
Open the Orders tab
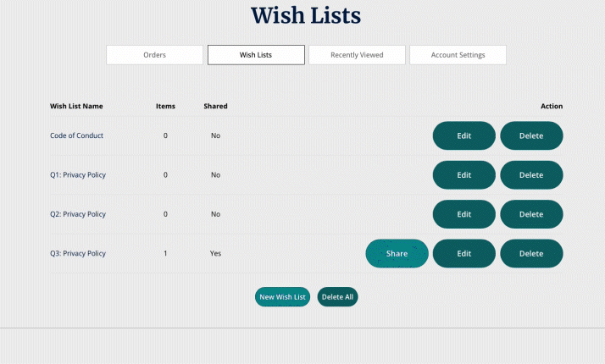[154, 55]
